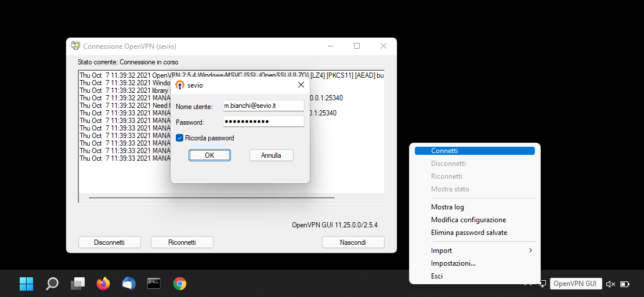This screenshot has height=297, width=644.
Task: Launch Google Chrome from the taskbar
Action: tap(179, 284)
